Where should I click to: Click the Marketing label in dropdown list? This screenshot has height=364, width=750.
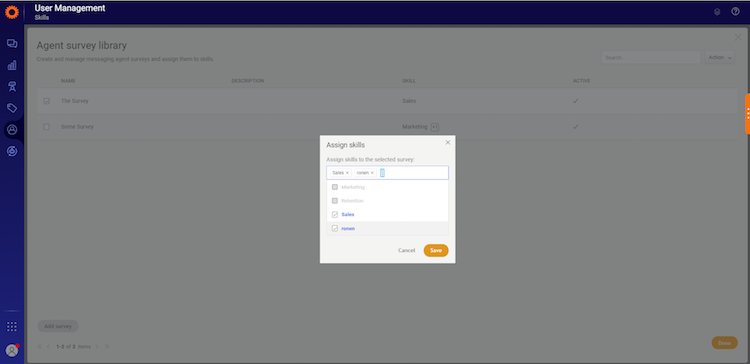click(353, 187)
